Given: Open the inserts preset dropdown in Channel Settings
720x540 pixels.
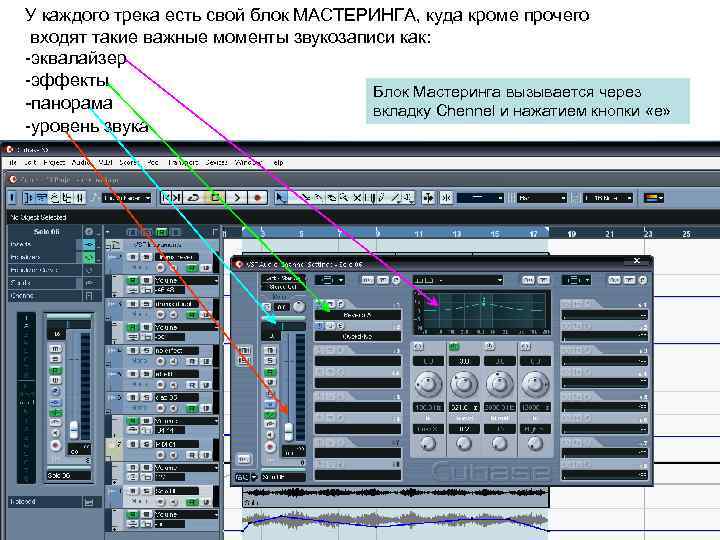Looking at the screenshot, I should pos(331,280).
